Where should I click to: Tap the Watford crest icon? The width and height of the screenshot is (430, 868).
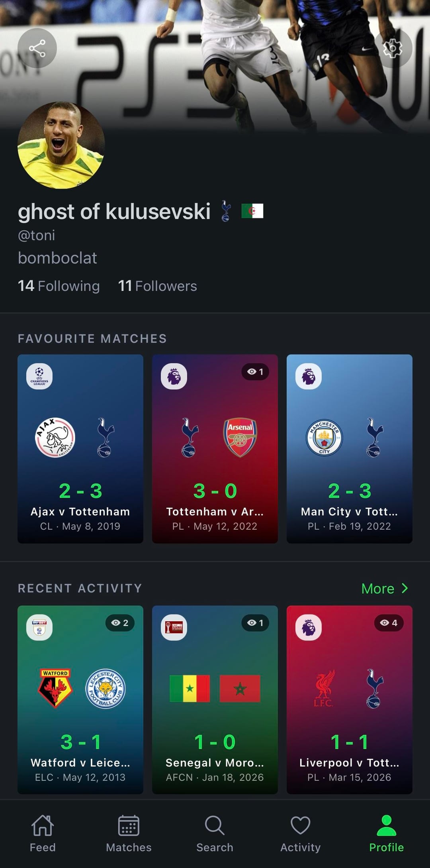tap(55, 688)
